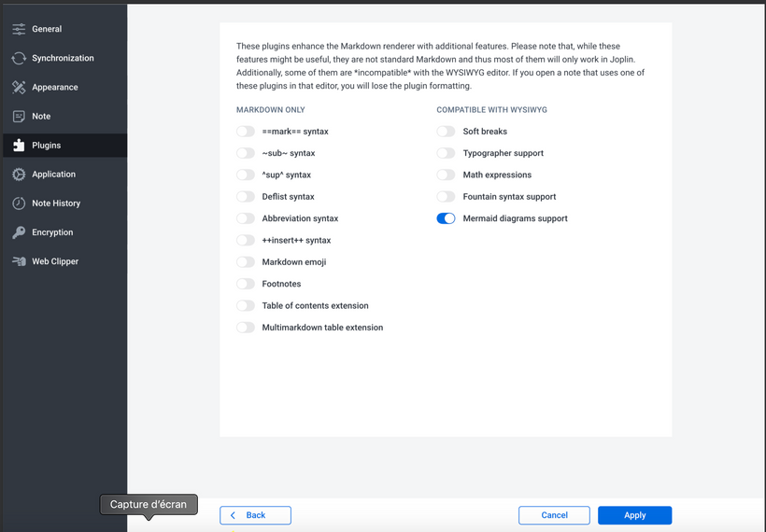
Task: Click the Plugins puzzle piece icon
Action: coord(19,145)
